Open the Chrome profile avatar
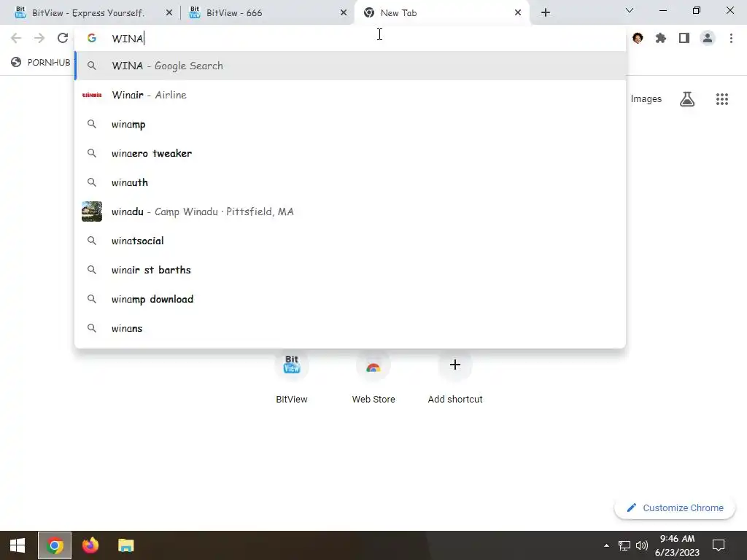The height and width of the screenshot is (560, 747). (x=708, y=38)
